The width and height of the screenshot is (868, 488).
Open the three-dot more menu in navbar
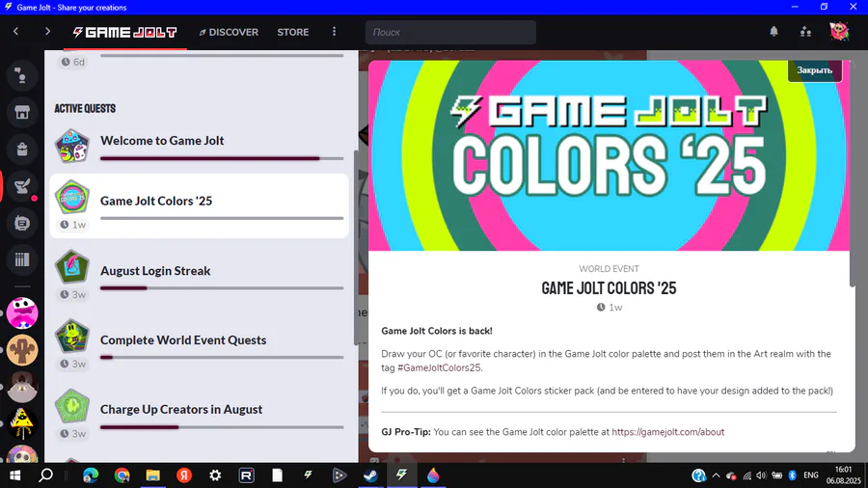coord(334,32)
